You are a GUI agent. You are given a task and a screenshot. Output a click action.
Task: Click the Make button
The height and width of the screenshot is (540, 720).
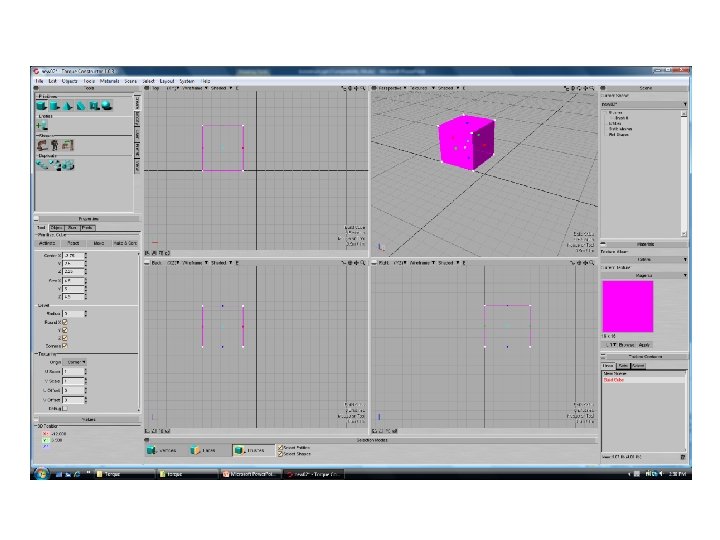click(x=99, y=243)
